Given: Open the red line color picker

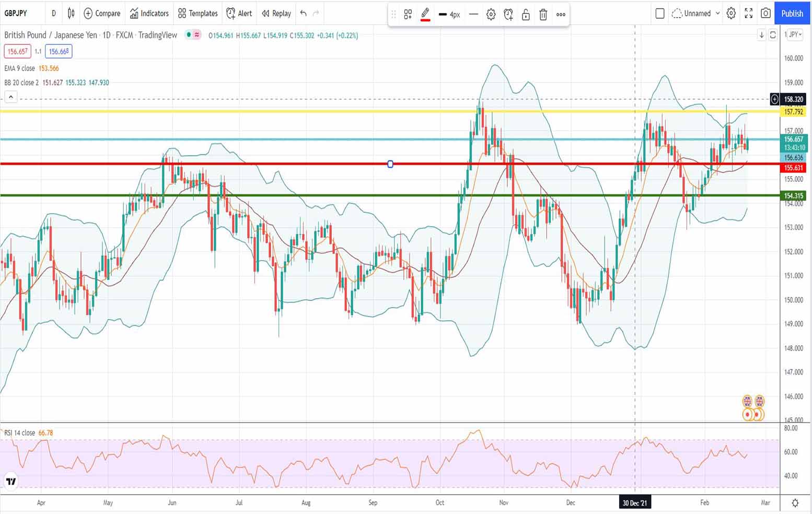Looking at the screenshot, I should pos(425,15).
